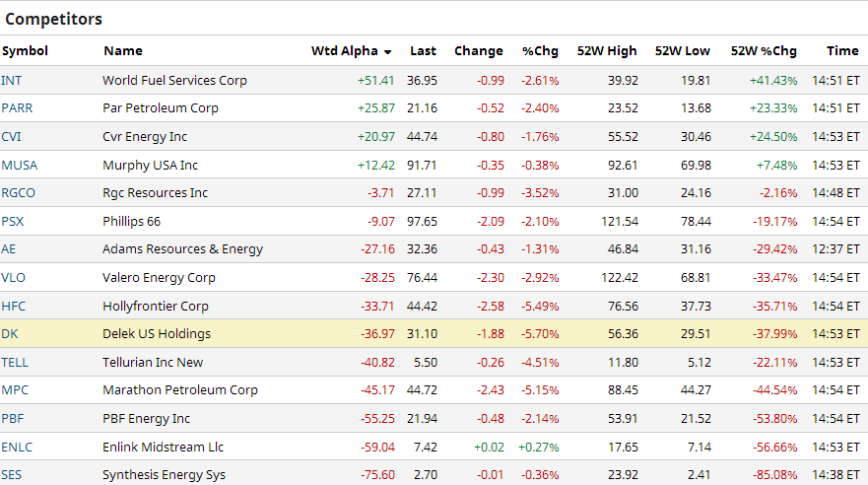Select the PBF Energy Inc name
The width and height of the screenshot is (868, 485).
pos(146,419)
